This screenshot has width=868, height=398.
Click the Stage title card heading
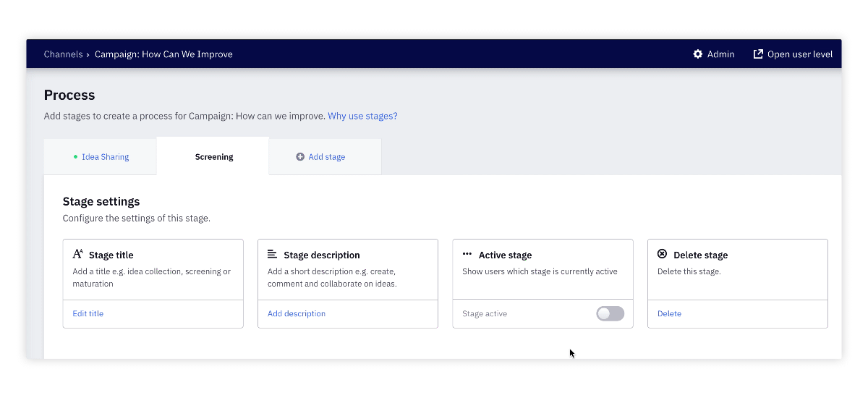click(x=111, y=255)
